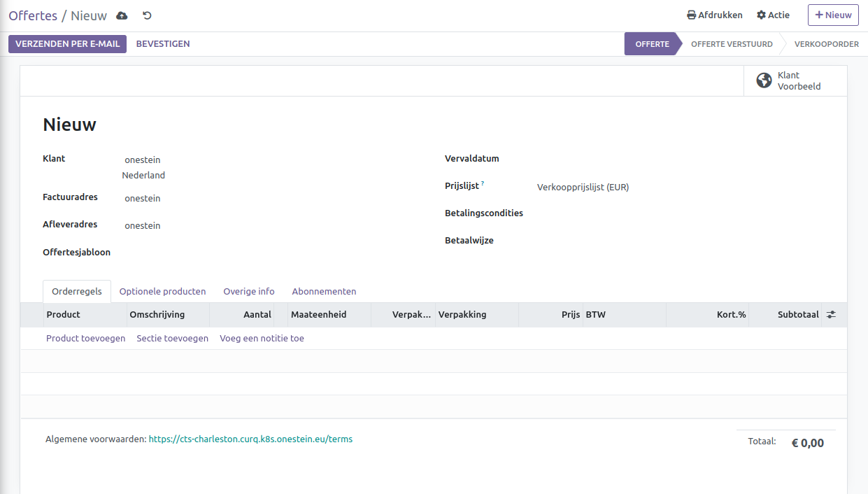Select Offerte verstuurd status stage
Viewport: 868px width, 494px height.
coord(732,44)
